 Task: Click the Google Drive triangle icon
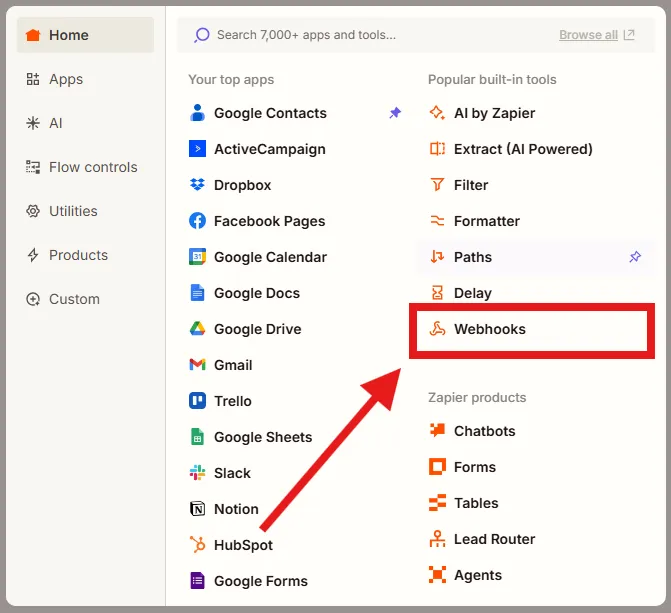point(197,328)
